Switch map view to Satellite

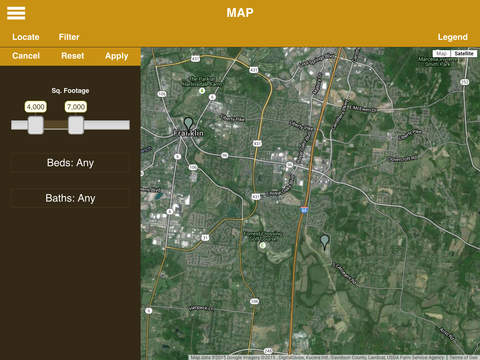[x=464, y=53]
